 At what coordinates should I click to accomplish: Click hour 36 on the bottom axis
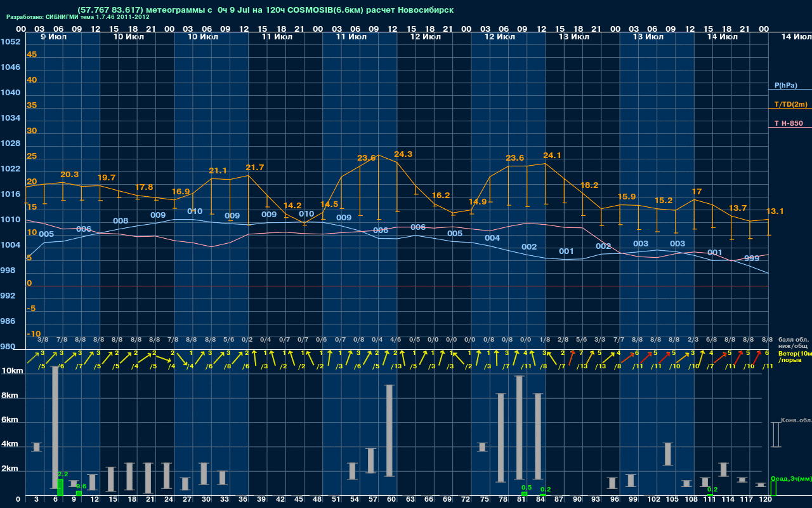point(243,500)
